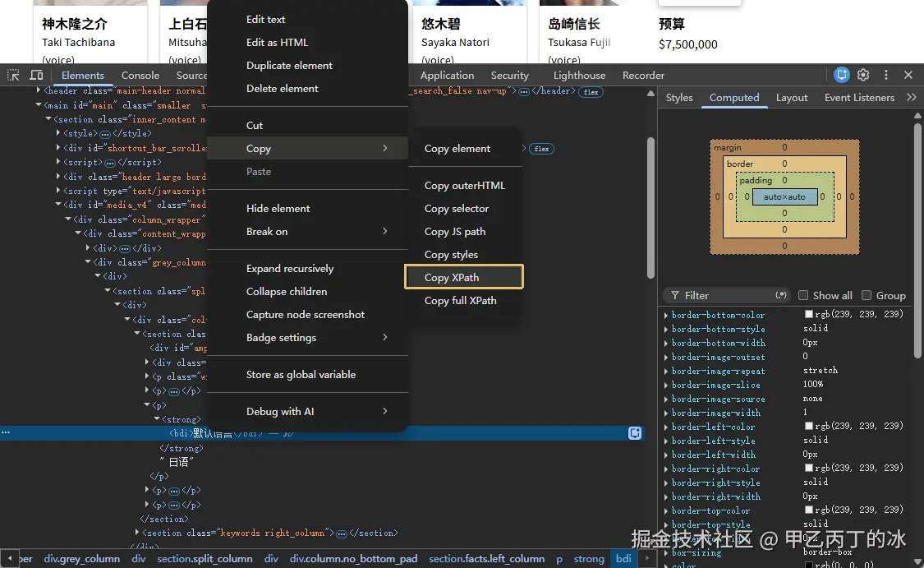The width and height of the screenshot is (924, 568).
Task: Click the blue AI assistance icon in toolbar
Action: pyautogui.click(x=842, y=75)
